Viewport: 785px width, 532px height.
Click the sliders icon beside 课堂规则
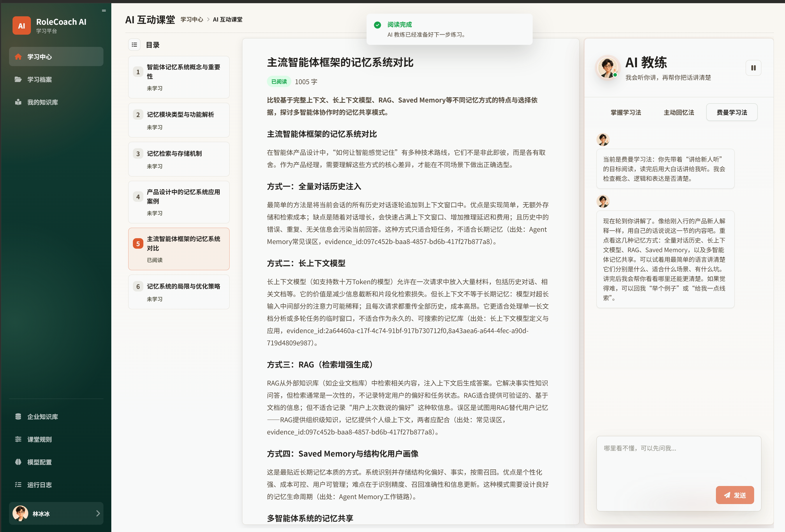18,439
